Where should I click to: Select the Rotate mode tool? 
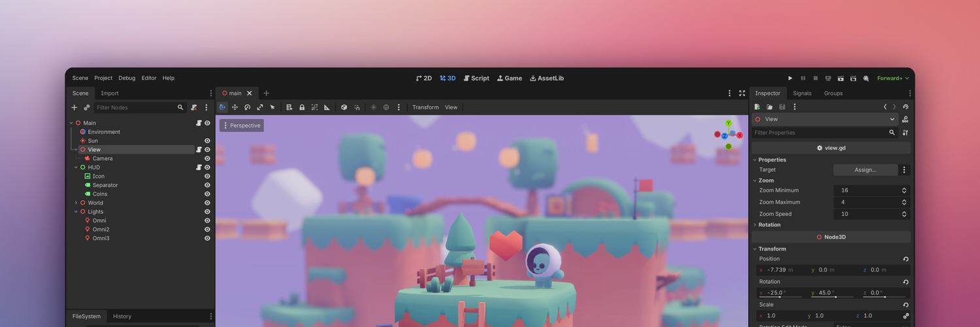coord(248,107)
